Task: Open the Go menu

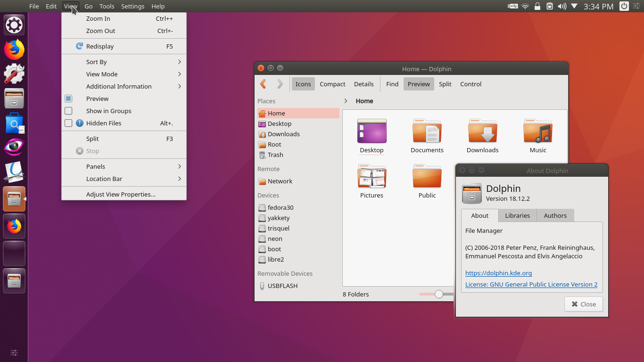Action: [x=89, y=6]
